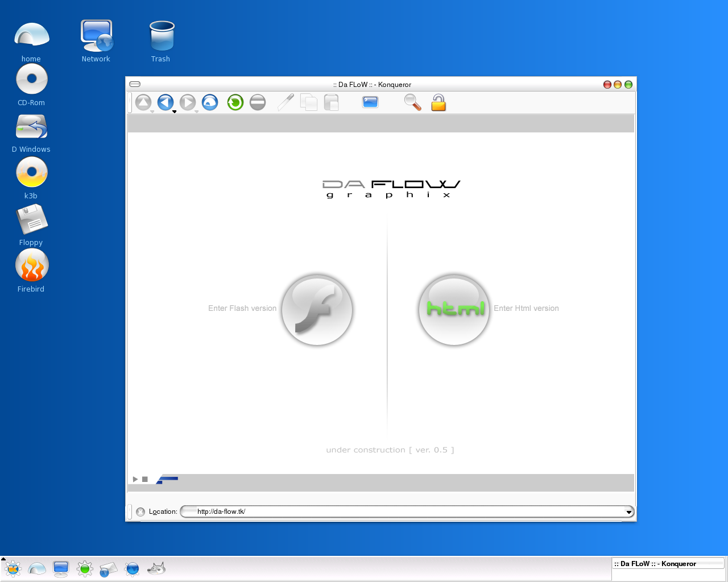728x582 pixels.
Task: Reload the page with green Reload icon
Action: [235, 102]
